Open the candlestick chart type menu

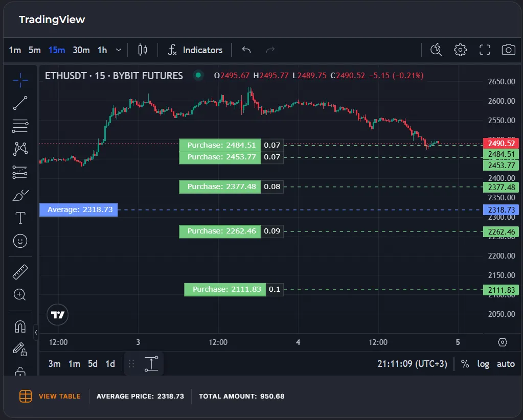(x=143, y=50)
